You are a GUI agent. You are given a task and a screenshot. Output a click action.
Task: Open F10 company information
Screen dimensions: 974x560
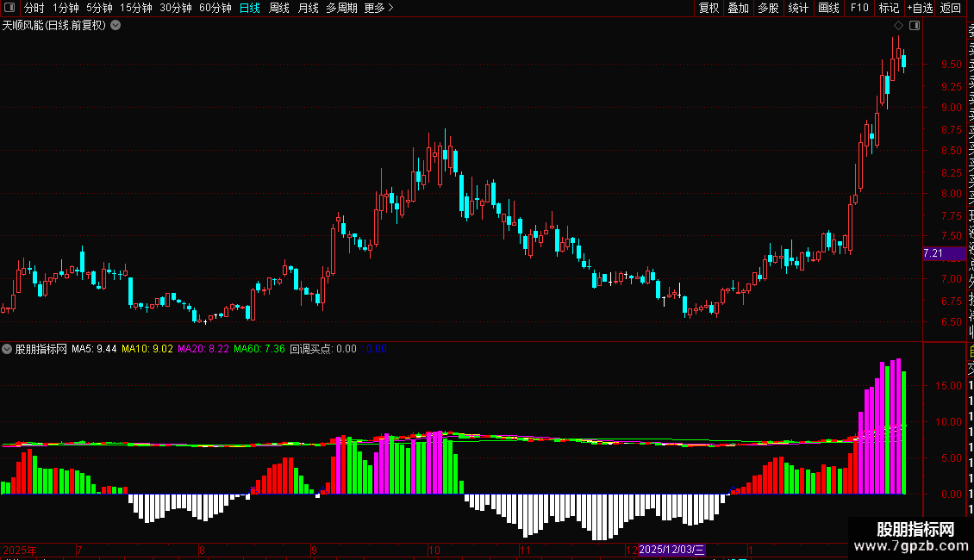[x=859, y=8]
